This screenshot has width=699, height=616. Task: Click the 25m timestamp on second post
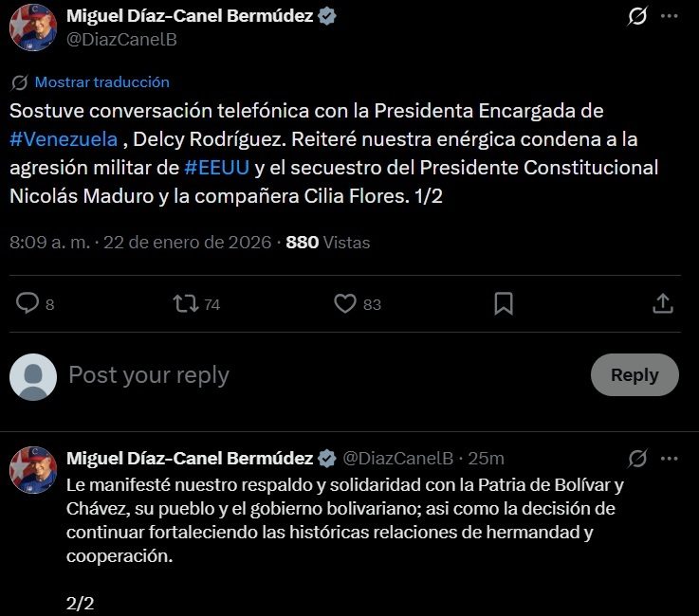[x=487, y=459]
